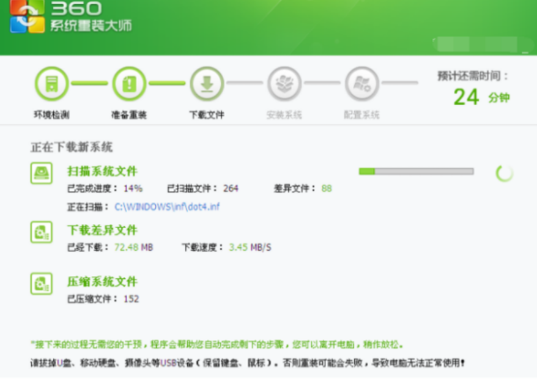537x392 pixels.
Task: Click the spinning loading indicator
Action: [x=505, y=173]
